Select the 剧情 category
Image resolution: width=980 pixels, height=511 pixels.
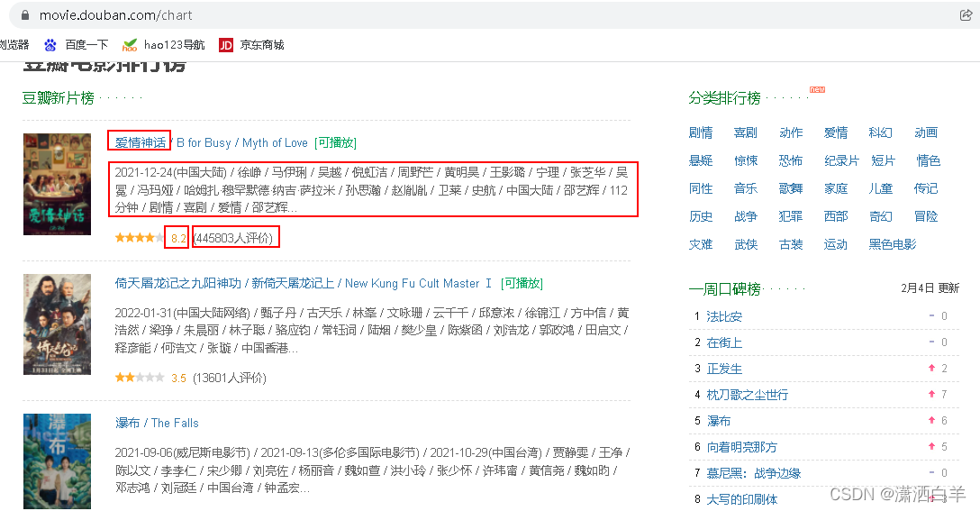tap(701, 132)
